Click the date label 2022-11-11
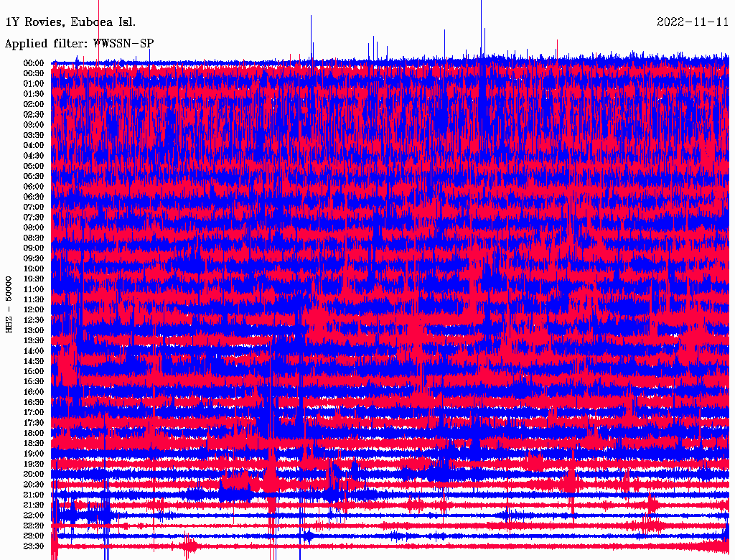Screen dimensions: 735x560 pos(693,22)
